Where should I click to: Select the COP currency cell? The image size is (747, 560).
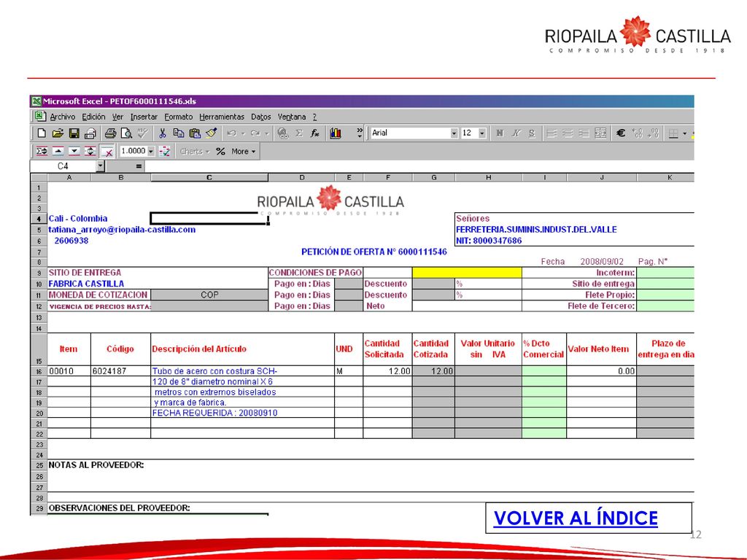pos(209,295)
